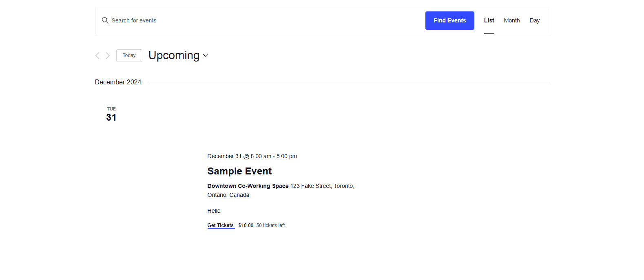Select the TUE 31 date marker
644x280 pixels.
(111, 115)
